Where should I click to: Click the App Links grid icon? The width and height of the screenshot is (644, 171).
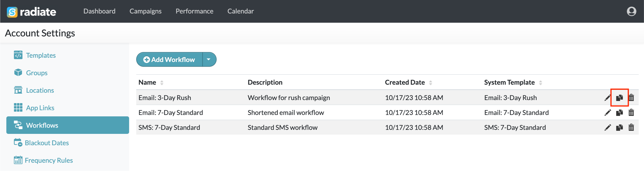[18, 108]
